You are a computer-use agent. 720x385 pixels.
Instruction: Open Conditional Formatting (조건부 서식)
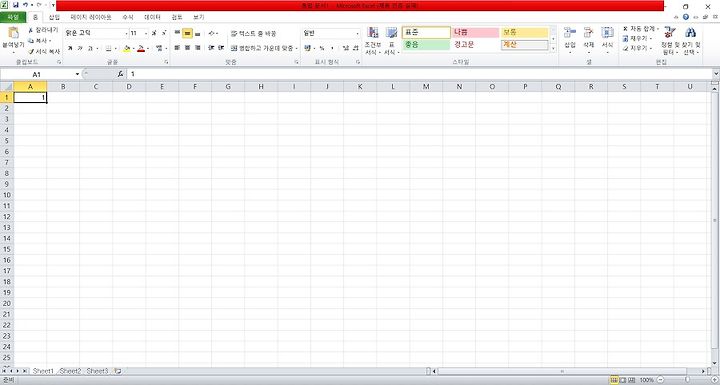point(372,40)
